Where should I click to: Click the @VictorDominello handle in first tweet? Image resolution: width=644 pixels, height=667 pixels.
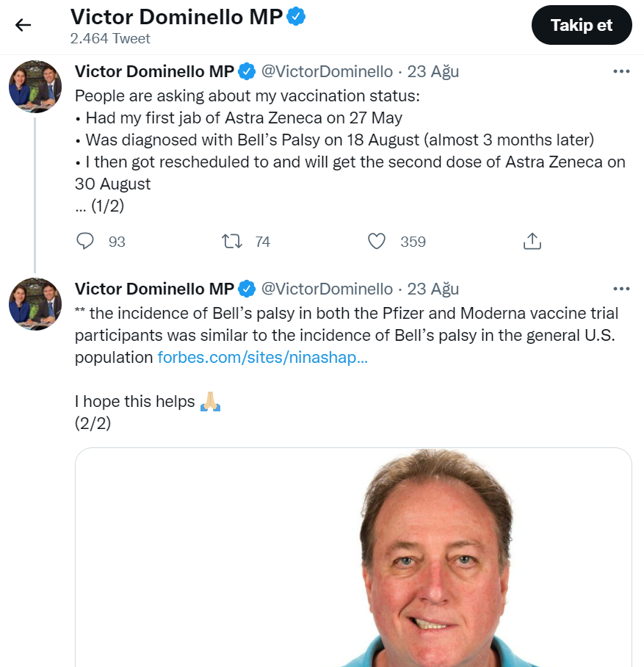point(327,71)
